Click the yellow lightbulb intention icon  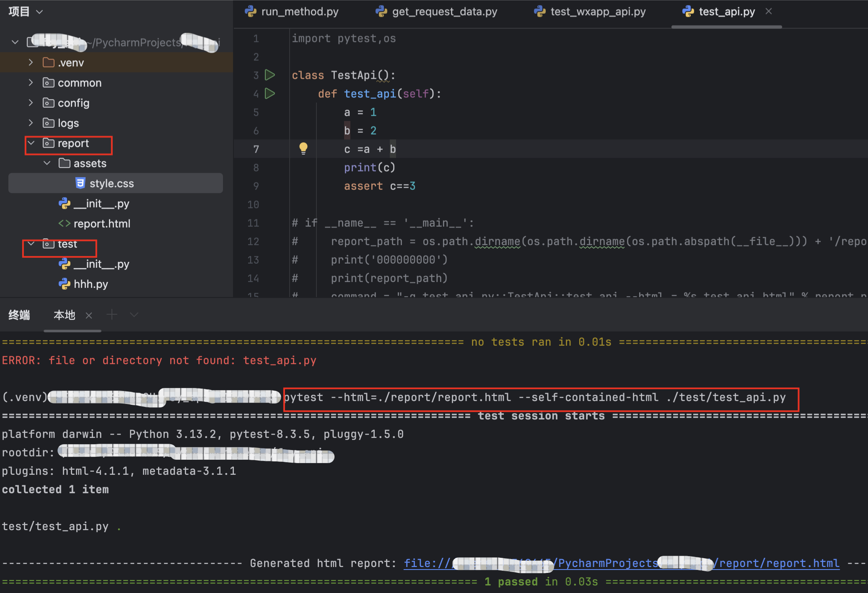pos(303,148)
